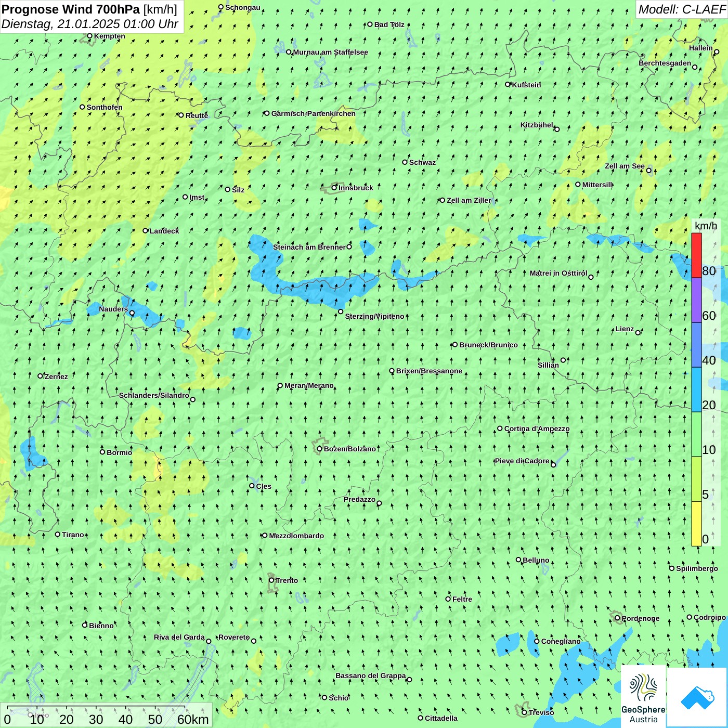This screenshot has width=728, height=728.
Task: Click the purple 60 km/h legend color
Action: coord(696,301)
